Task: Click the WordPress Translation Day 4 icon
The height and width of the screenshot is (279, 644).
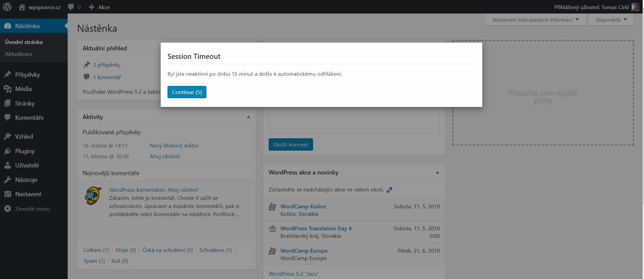Action: point(272,229)
